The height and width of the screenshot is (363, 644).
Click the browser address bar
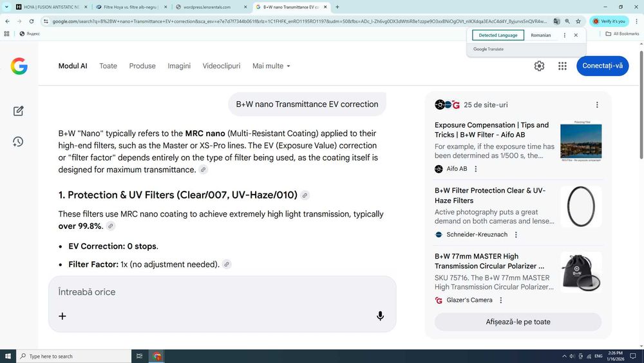click(x=299, y=21)
